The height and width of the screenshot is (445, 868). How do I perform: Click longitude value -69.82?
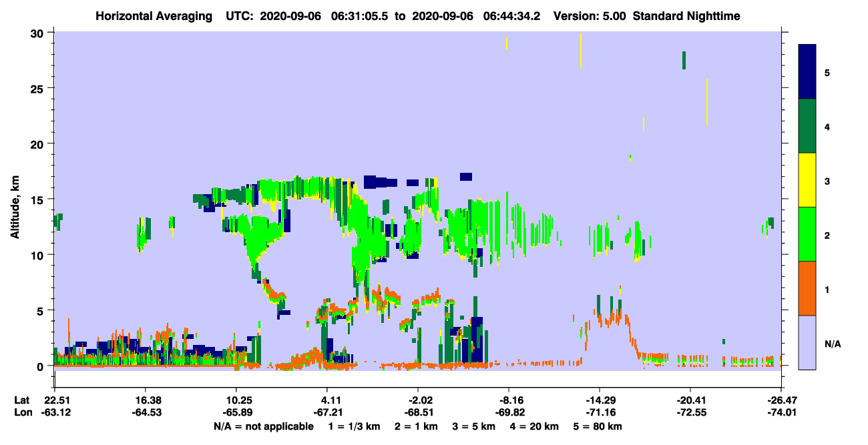[509, 413]
